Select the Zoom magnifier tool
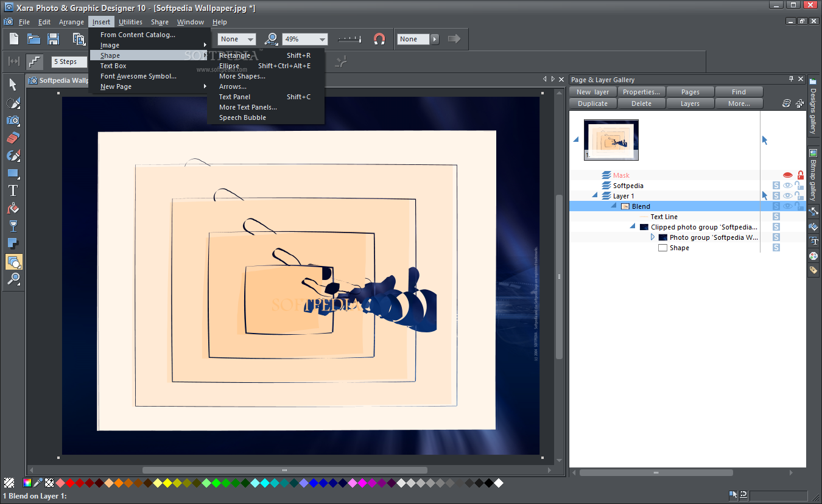The height and width of the screenshot is (504, 822). click(x=13, y=279)
